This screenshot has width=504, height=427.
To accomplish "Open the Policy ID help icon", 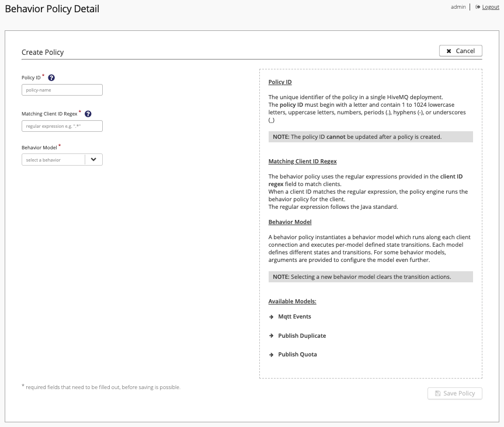I will [51, 78].
